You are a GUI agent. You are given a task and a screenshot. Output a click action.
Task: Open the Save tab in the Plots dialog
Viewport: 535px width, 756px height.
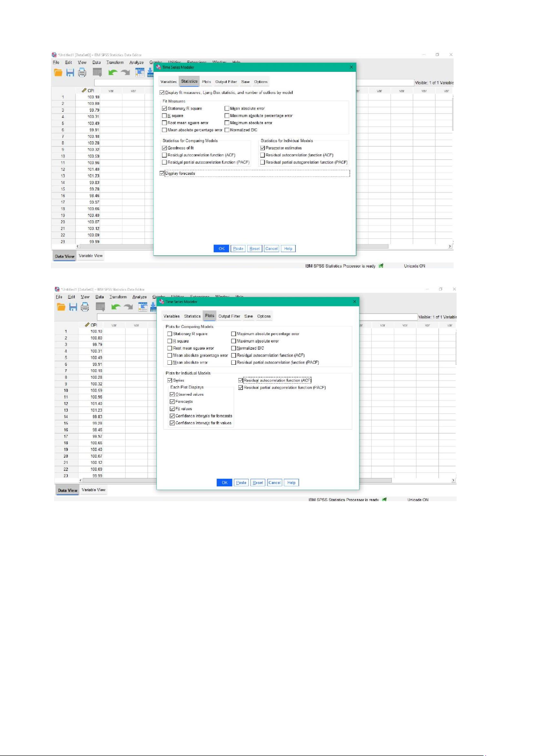(x=249, y=316)
